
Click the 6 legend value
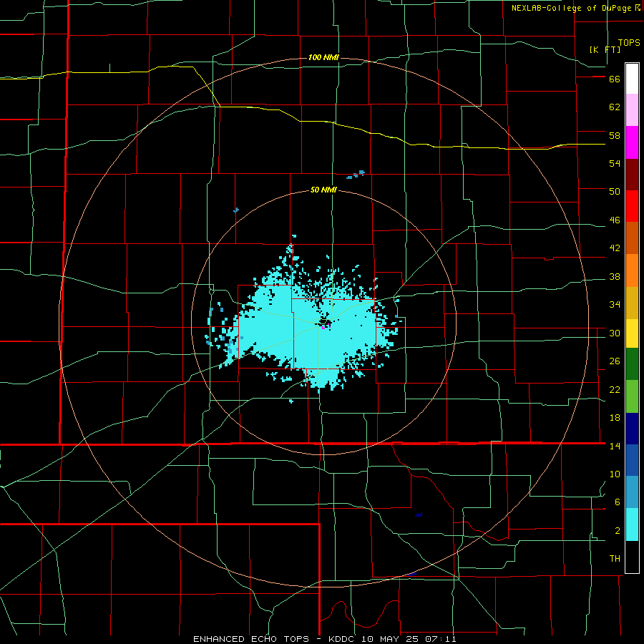pyautogui.click(x=618, y=502)
